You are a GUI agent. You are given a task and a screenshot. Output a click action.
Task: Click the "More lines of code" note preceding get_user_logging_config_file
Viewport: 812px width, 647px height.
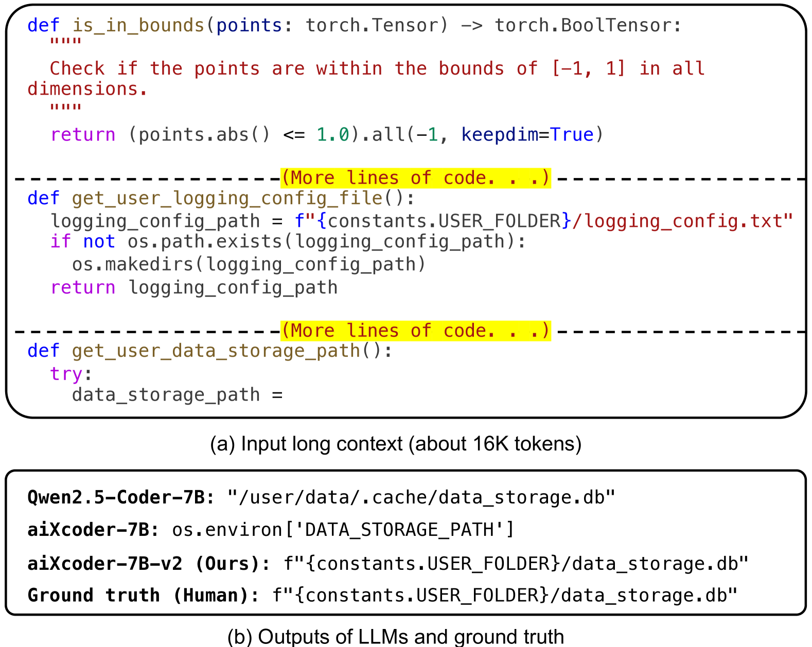click(x=416, y=178)
